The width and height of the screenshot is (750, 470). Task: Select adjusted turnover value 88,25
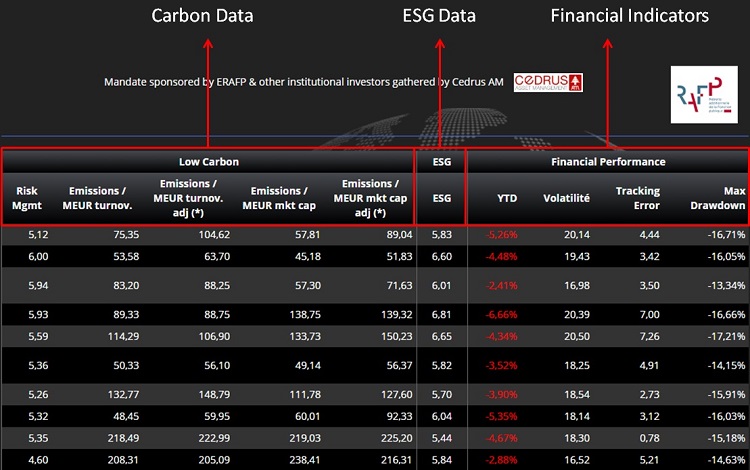(217, 286)
